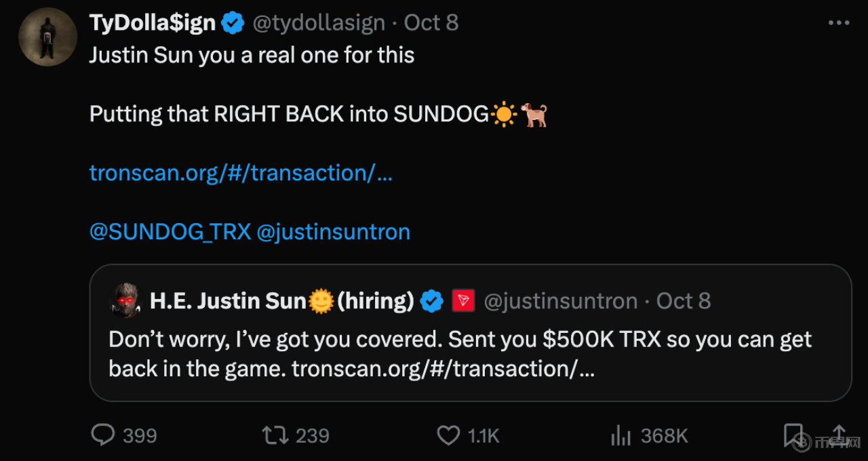Screen dimensions: 868x461
Task: Click the @SUNDOG_TRX mention
Action: click(170, 231)
